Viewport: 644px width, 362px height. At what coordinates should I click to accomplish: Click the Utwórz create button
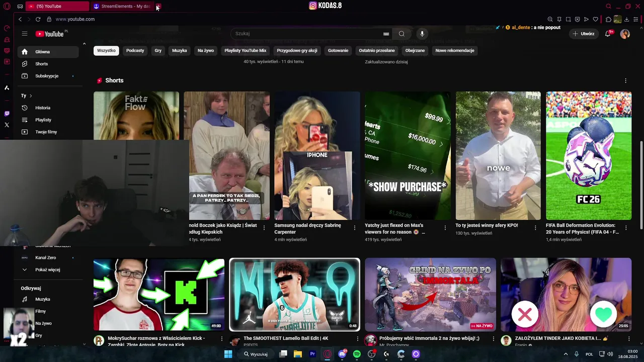[x=583, y=34]
